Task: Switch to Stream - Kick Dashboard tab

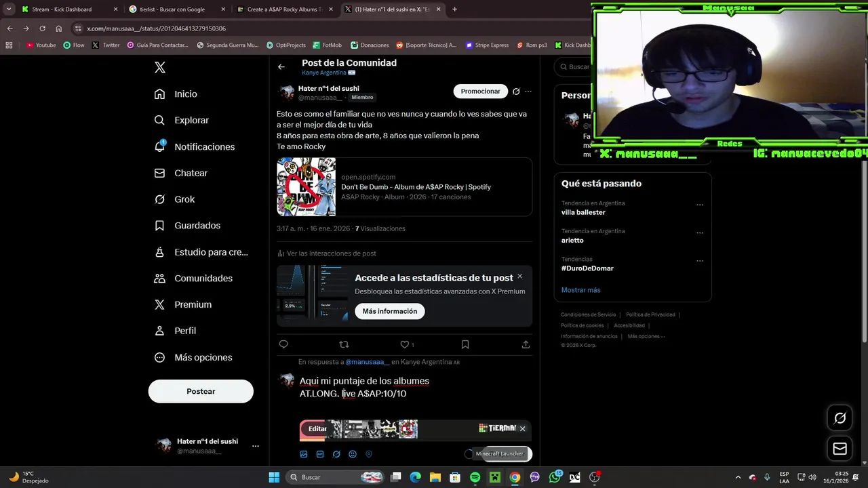Action: (69, 9)
